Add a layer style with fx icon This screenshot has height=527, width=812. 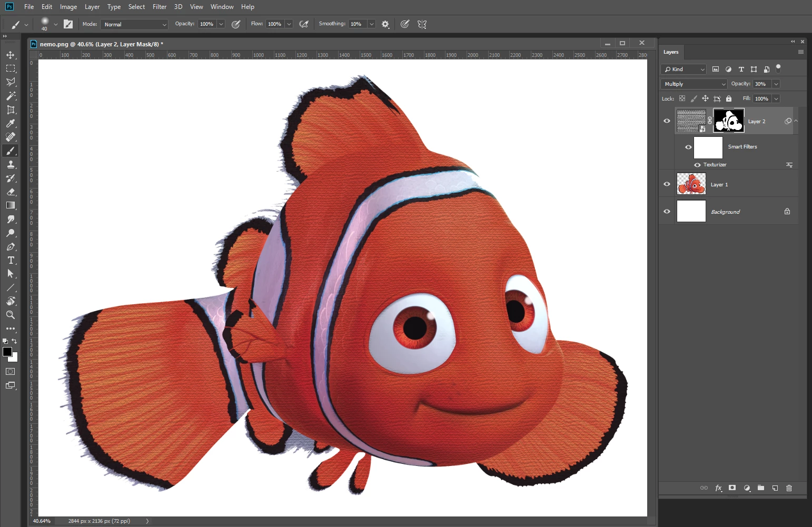[718, 488]
